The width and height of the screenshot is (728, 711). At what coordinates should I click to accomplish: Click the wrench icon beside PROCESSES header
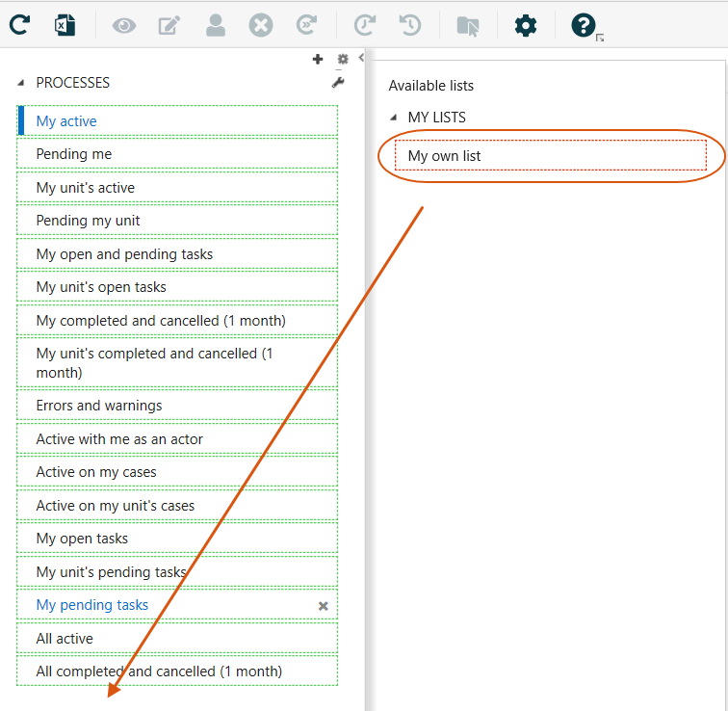(338, 83)
